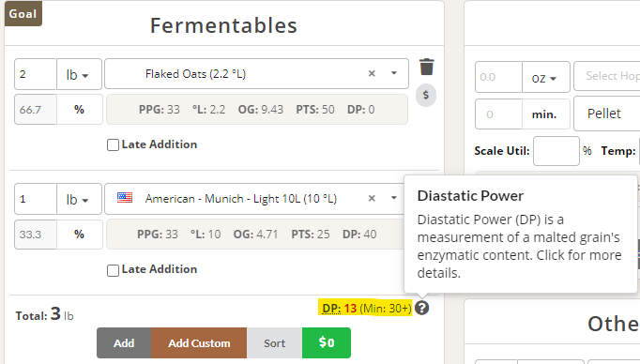
Task: Enable Late Addition for Munich Light
Action: click(x=113, y=270)
